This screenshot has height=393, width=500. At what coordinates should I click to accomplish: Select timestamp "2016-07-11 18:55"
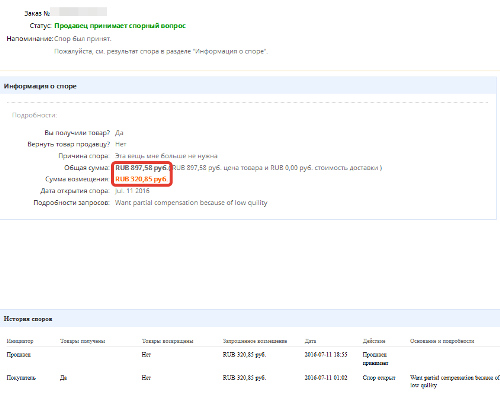point(326,354)
